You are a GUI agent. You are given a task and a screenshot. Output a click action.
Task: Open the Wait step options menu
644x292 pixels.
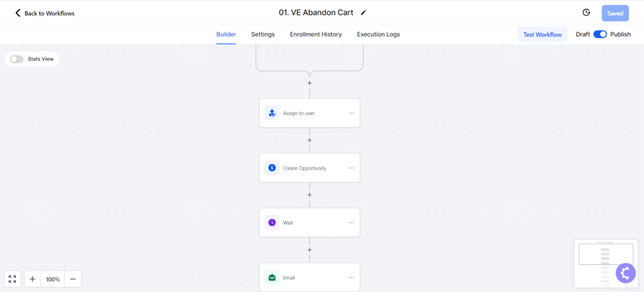pyautogui.click(x=351, y=223)
